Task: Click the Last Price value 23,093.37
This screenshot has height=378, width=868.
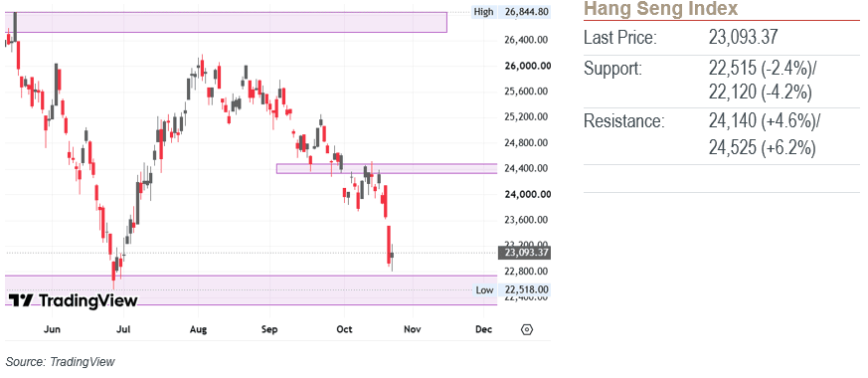Action: (x=744, y=38)
